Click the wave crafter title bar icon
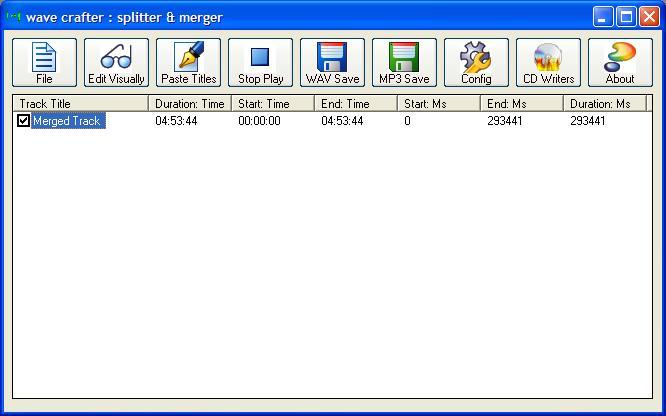 (14, 17)
